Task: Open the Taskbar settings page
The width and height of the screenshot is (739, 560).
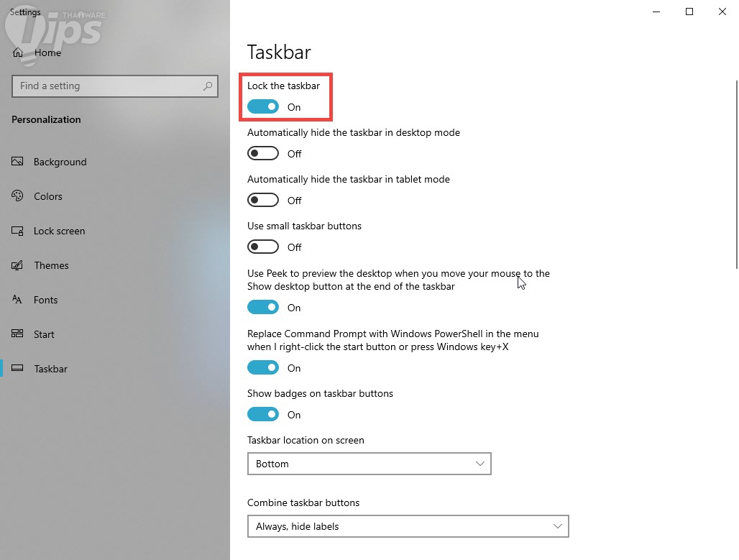Action: (x=50, y=369)
